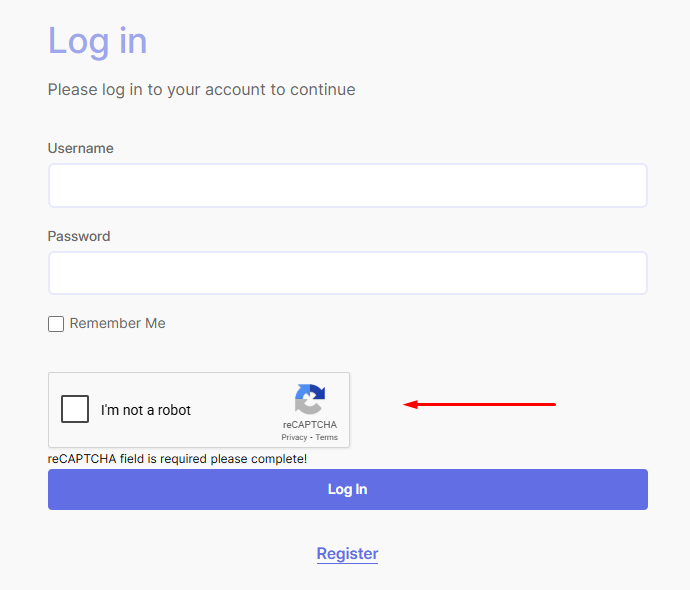The width and height of the screenshot is (690, 590).
Task: Click the "Please log in to your account" subtitle
Action: (x=201, y=89)
